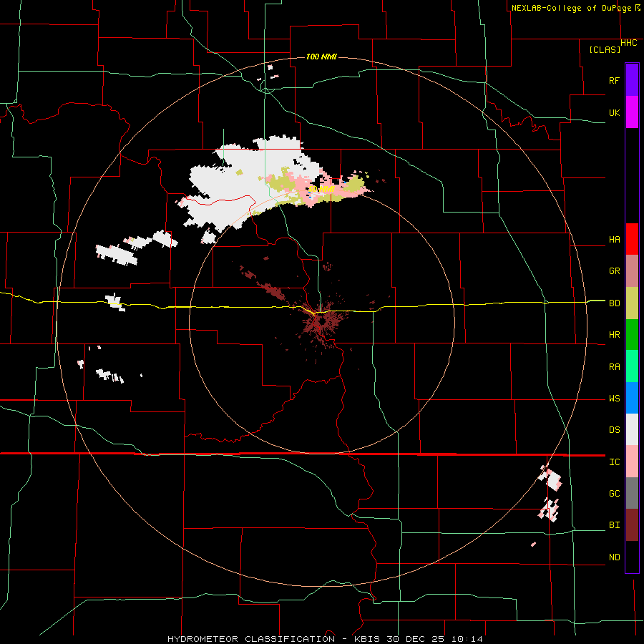
Task: Click the BI dark red legend swatch
Action: click(x=632, y=525)
